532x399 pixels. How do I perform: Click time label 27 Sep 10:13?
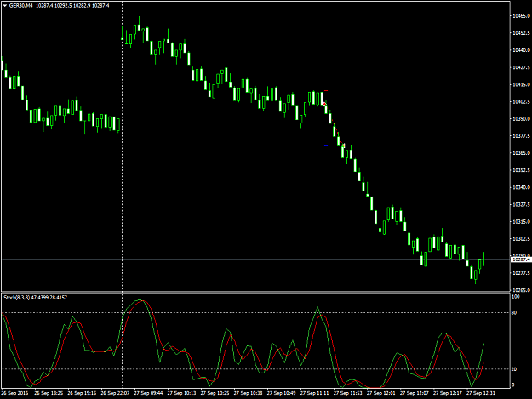click(x=181, y=393)
